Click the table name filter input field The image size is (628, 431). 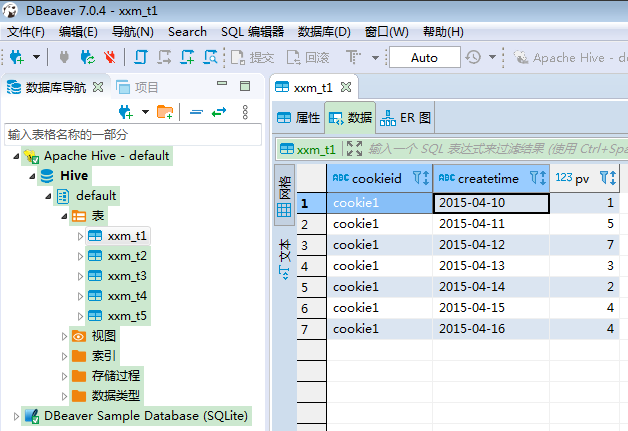[x=133, y=135]
